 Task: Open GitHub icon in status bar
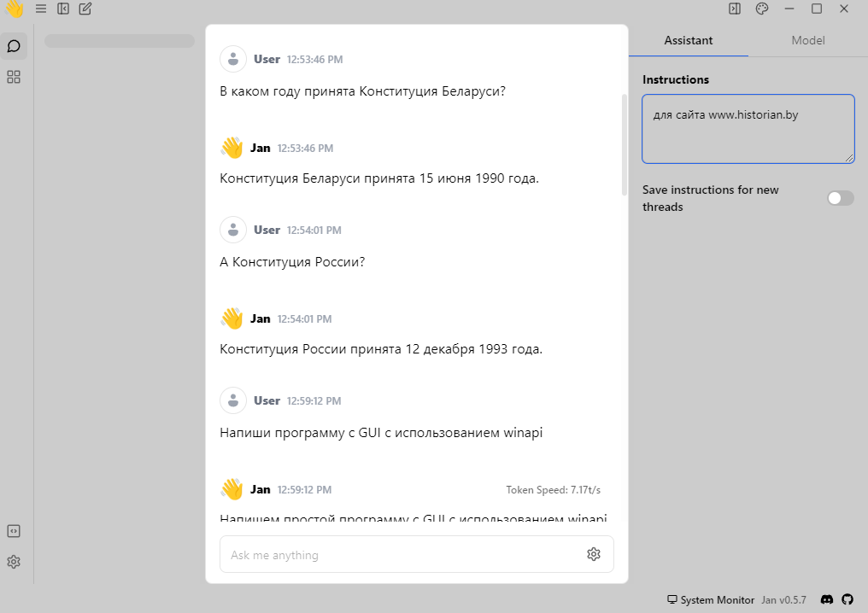coord(847,600)
